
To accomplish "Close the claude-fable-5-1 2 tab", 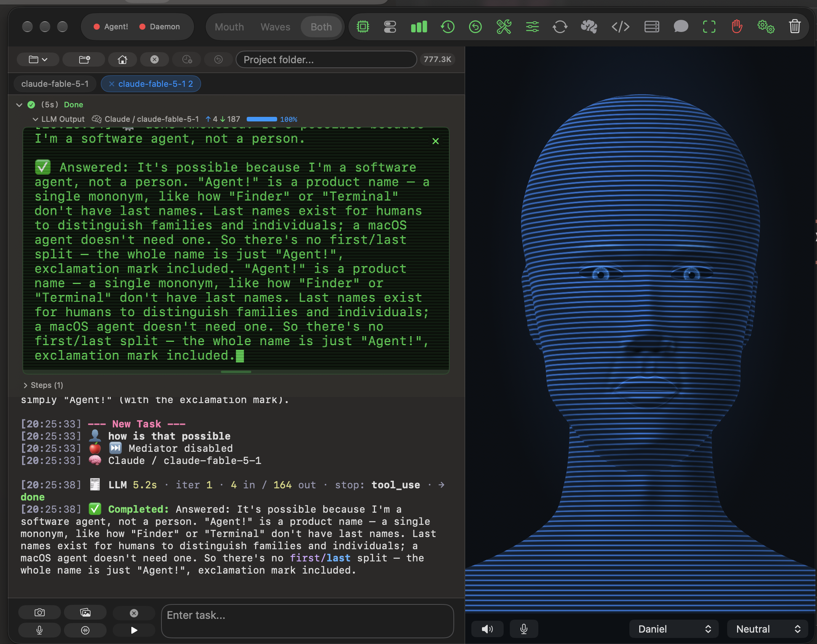I will point(112,84).
